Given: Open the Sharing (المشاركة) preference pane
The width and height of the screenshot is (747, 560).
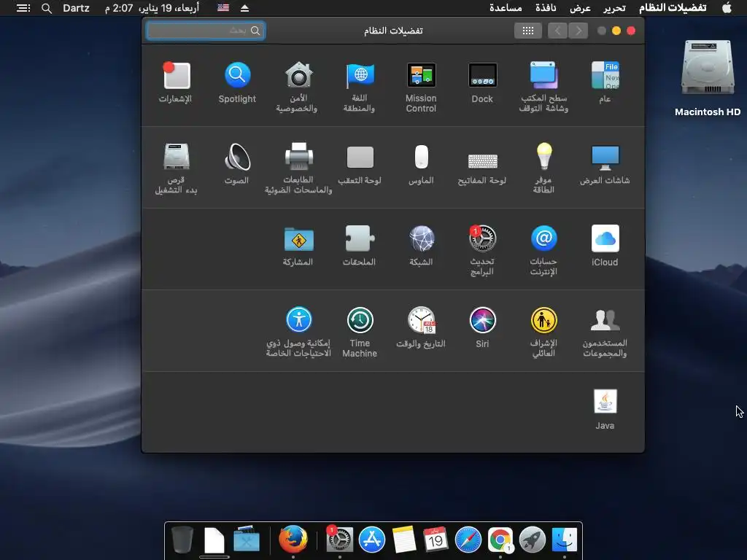Looking at the screenshot, I should (x=298, y=245).
